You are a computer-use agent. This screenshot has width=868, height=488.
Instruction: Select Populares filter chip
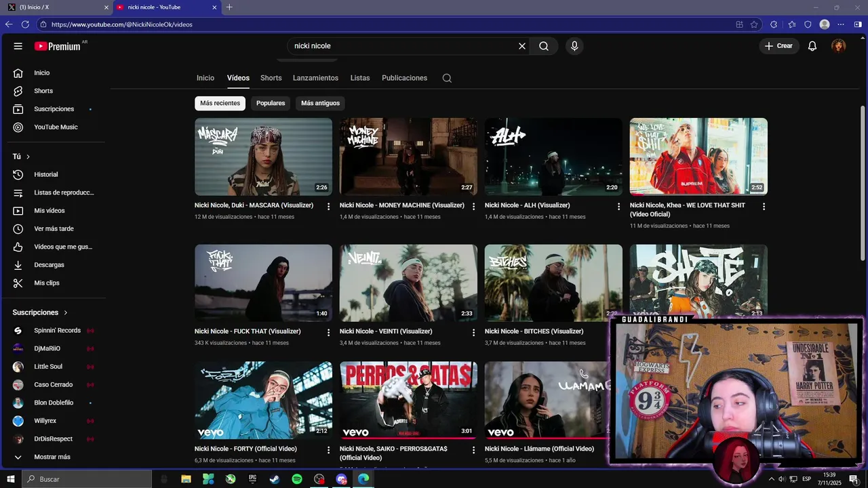point(271,103)
